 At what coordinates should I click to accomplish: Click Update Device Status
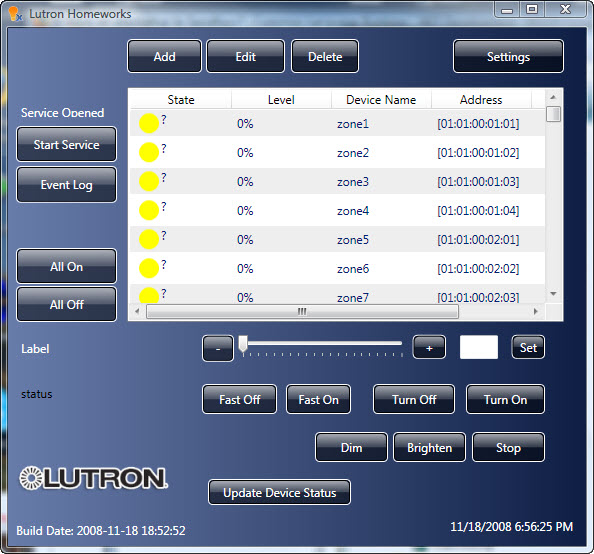tap(279, 492)
